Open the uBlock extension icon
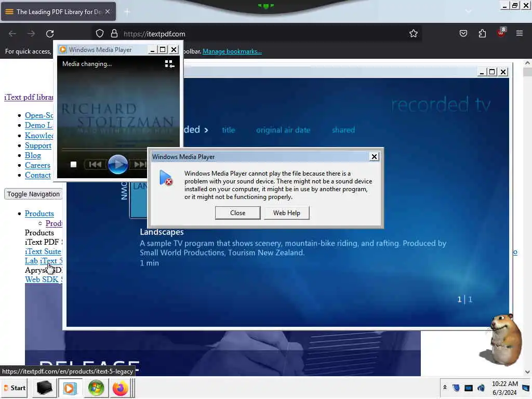Viewport: 532px width, 399px height. pos(501,33)
